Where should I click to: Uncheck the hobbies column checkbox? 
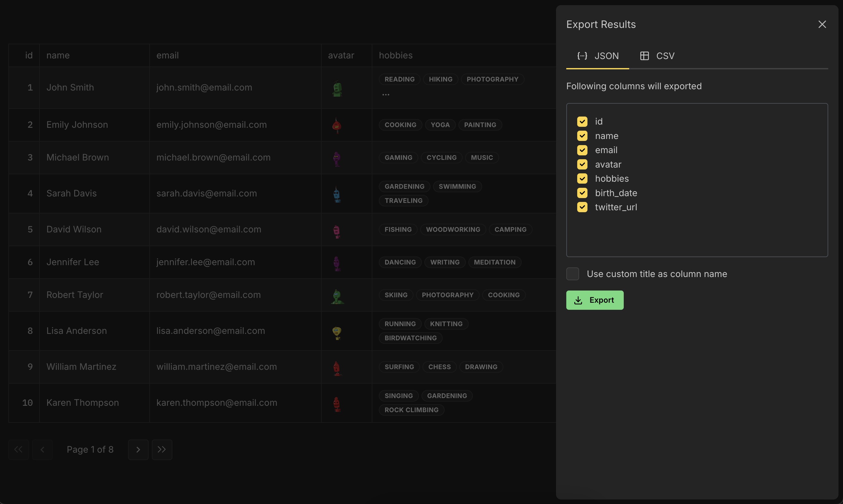click(582, 178)
